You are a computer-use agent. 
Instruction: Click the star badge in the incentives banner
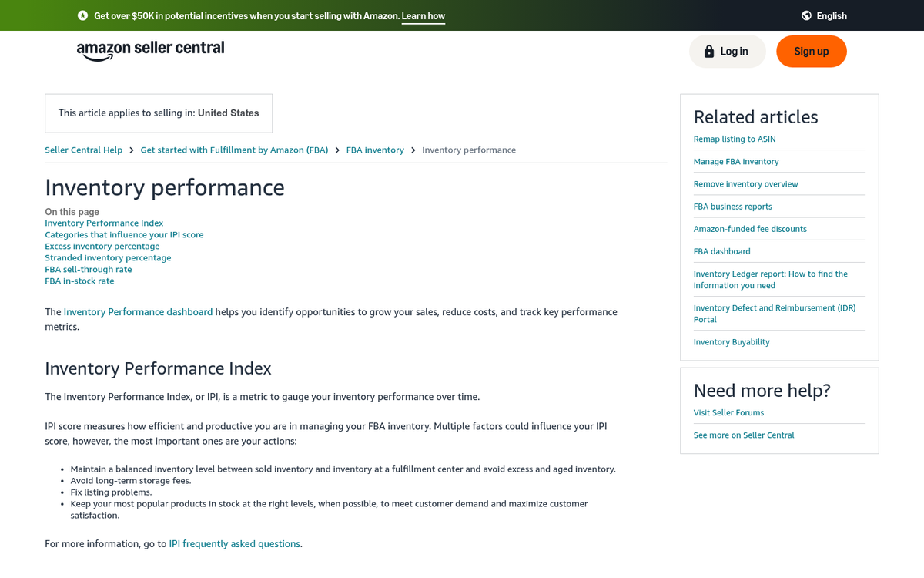click(x=82, y=15)
